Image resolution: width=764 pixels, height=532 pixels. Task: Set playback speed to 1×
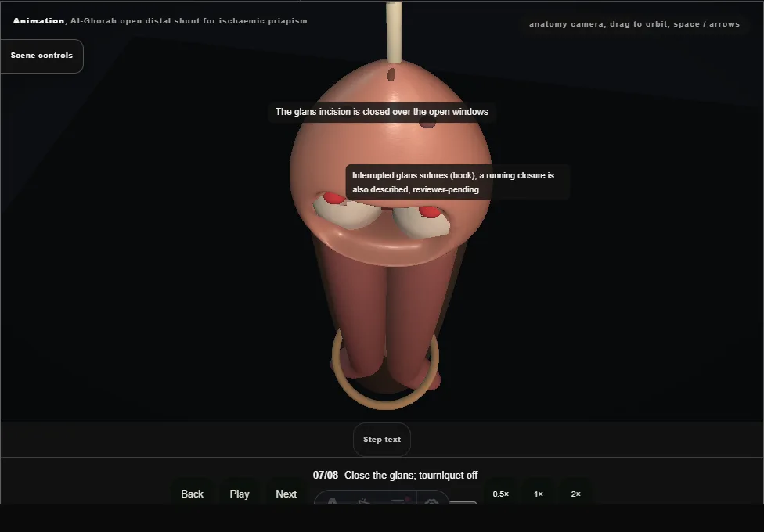click(539, 494)
